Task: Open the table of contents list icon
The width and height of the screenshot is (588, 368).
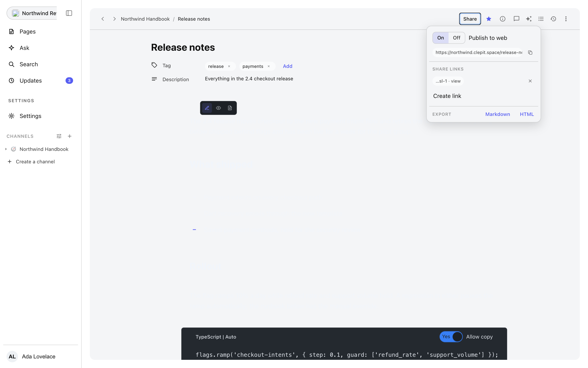Action: (x=541, y=19)
